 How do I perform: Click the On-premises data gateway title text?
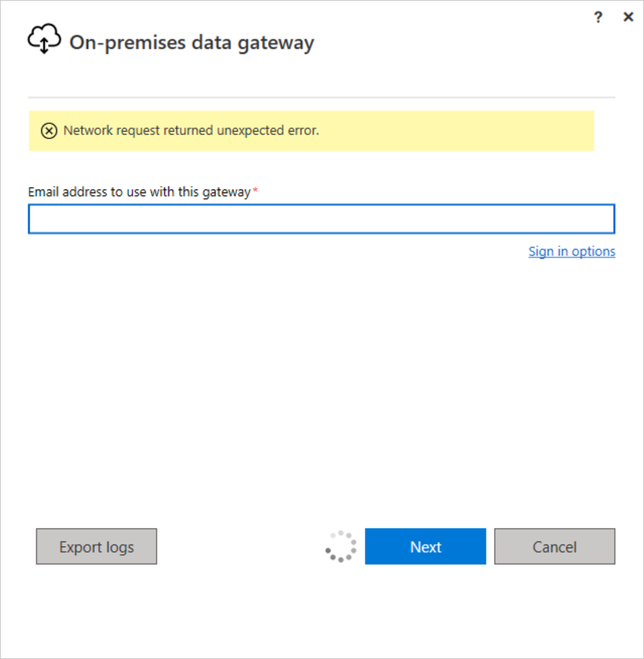click(x=191, y=42)
